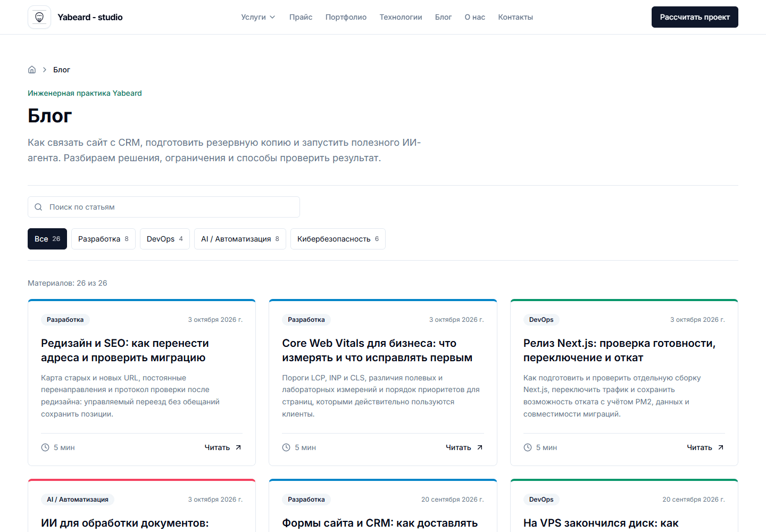Select the Все 26 filter
Screen dimensions: 766x532
point(47,239)
